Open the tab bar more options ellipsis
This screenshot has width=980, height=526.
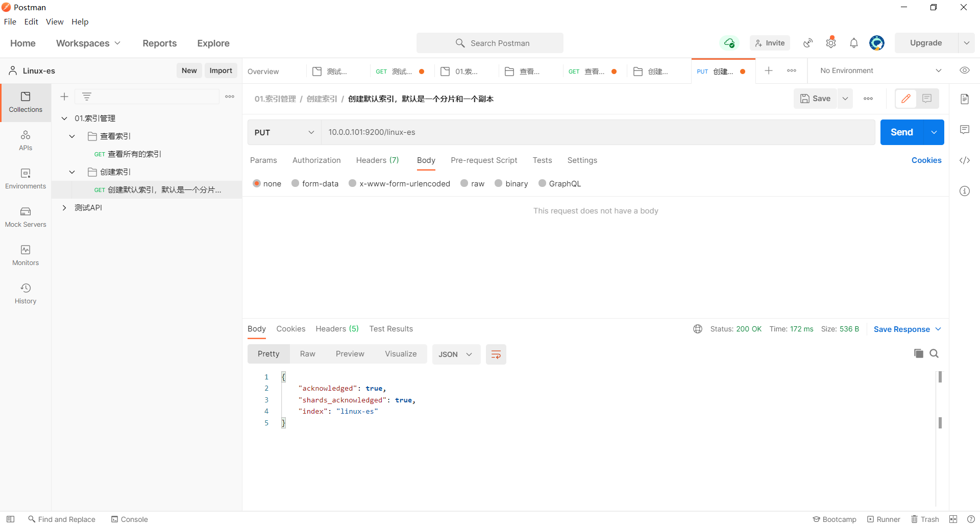[x=792, y=70]
